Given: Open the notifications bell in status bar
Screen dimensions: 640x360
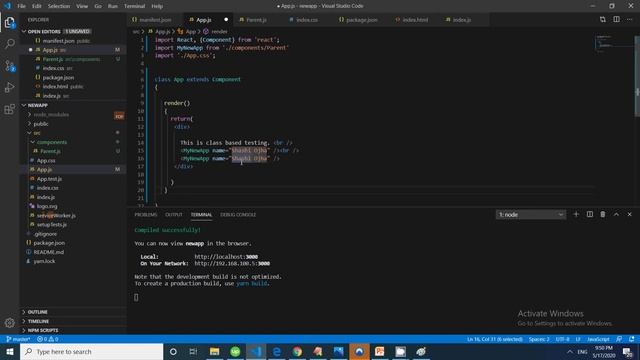Looking at the screenshot, I should pos(632,339).
